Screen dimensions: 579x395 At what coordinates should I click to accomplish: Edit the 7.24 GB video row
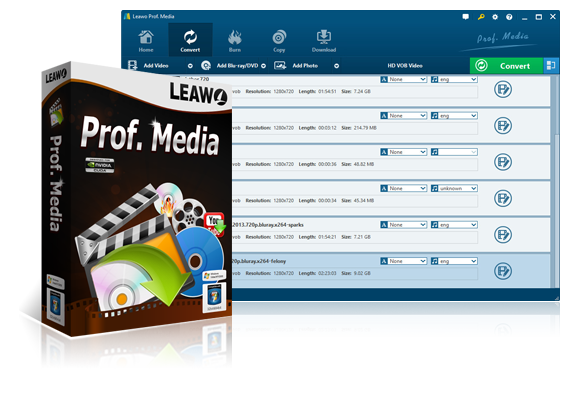point(503,89)
